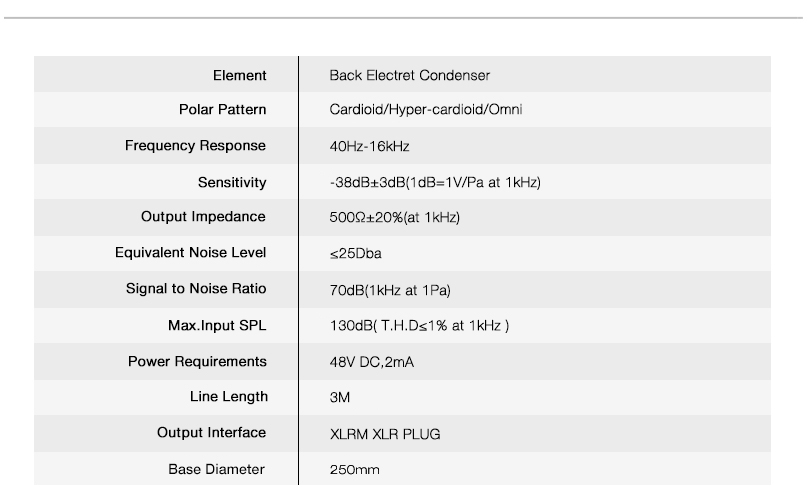Click the "250mm" base diameter value
The width and height of the screenshot is (811, 487).
(x=355, y=469)
